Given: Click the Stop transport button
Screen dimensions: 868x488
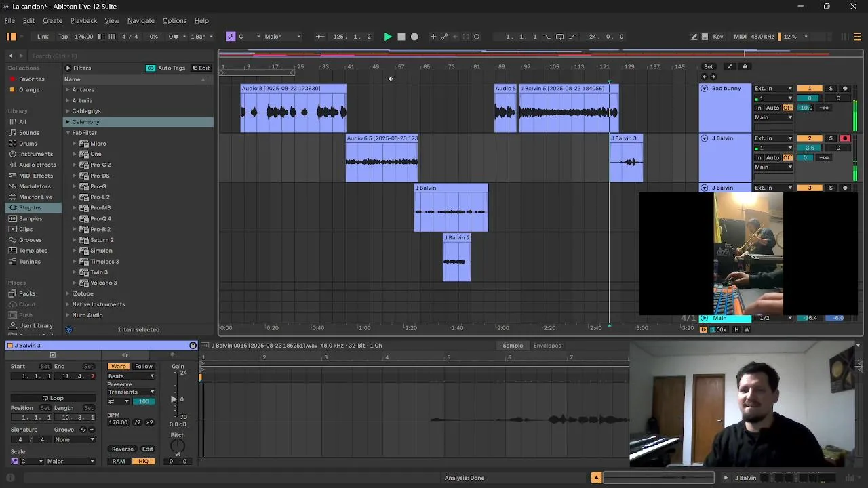Looking at the screenshot, I should pos(401,37).
